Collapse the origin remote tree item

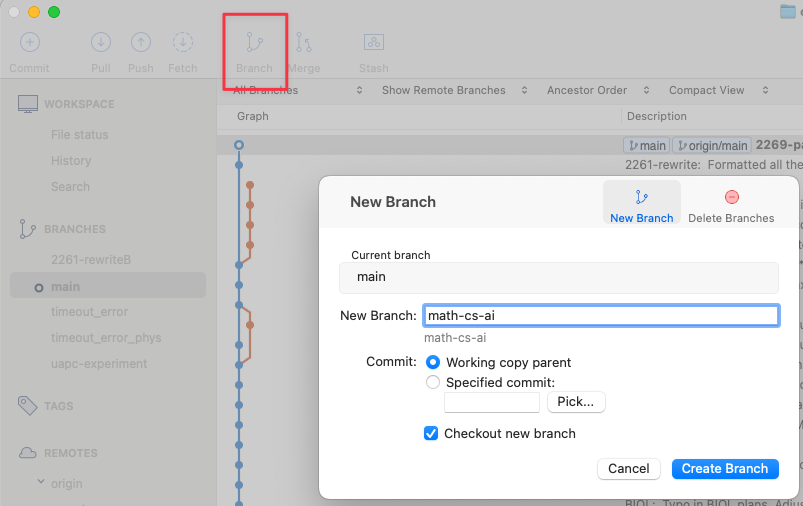tap(41, 483)
